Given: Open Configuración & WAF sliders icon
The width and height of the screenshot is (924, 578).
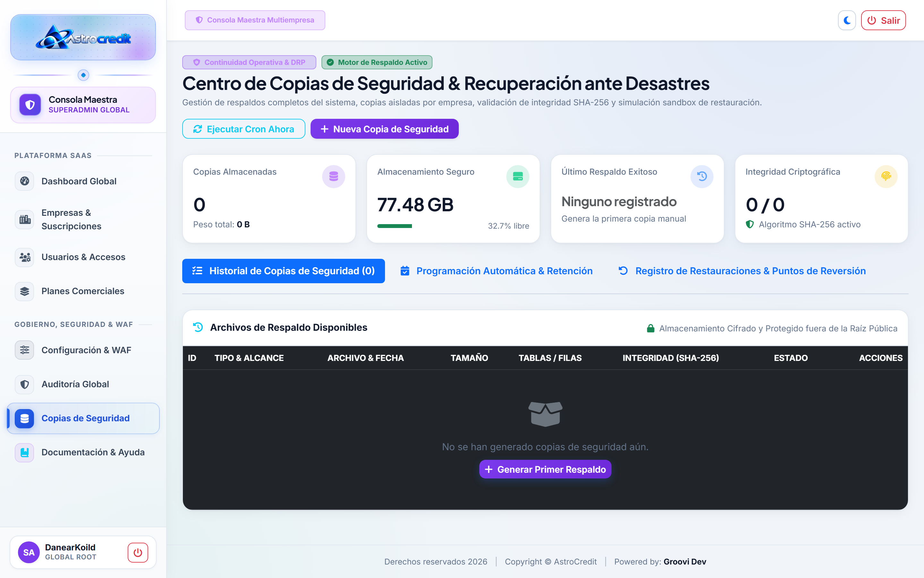Looking at the screenshot, I should click(24, 350).
